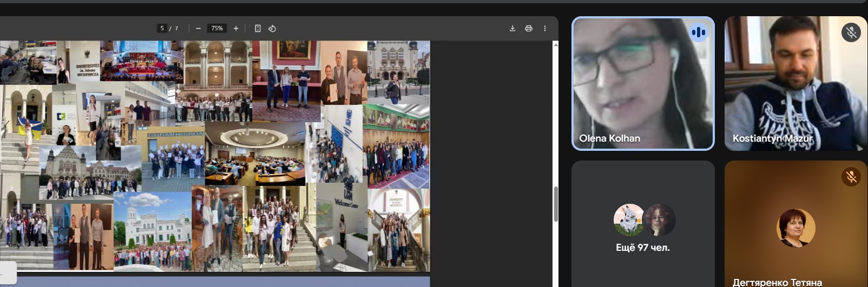Zoom in the PDF with plus button
Screen dimensions: 868x287
coord(236,29)
